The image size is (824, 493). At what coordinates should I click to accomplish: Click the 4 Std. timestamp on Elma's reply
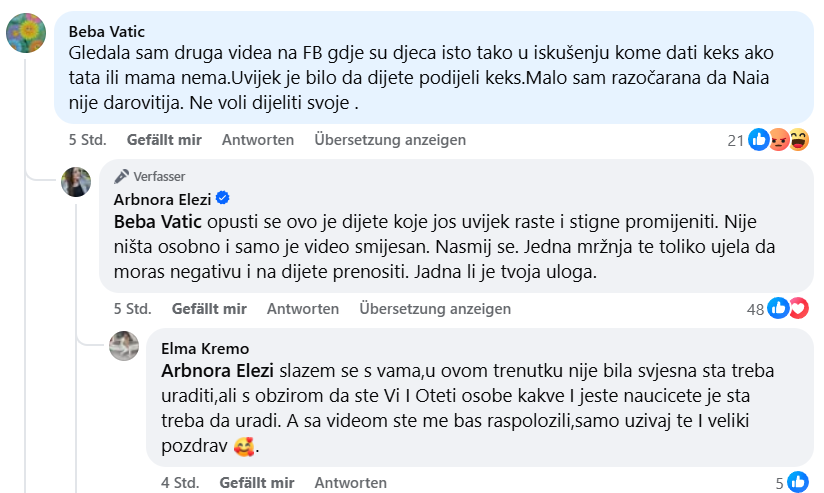[179, 483]
